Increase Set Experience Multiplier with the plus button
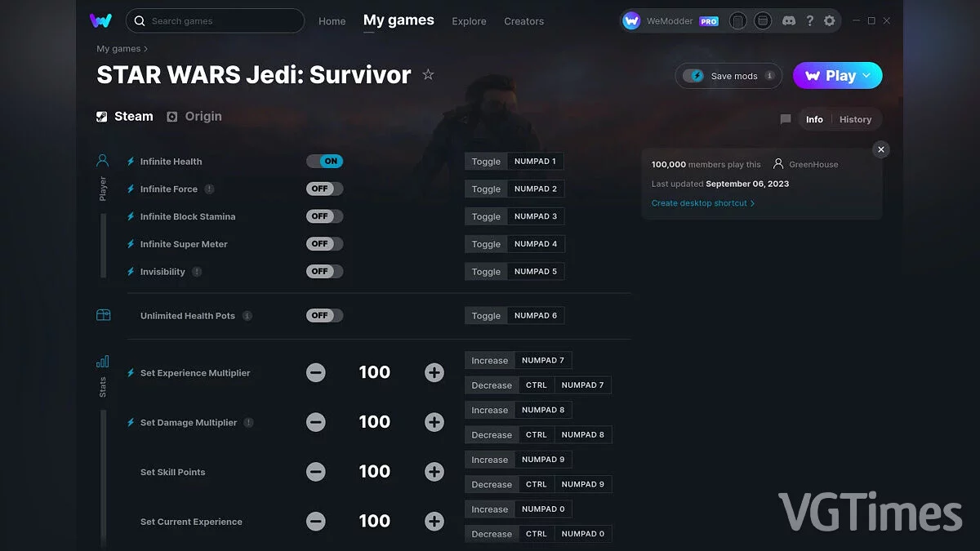 [434, 372]
